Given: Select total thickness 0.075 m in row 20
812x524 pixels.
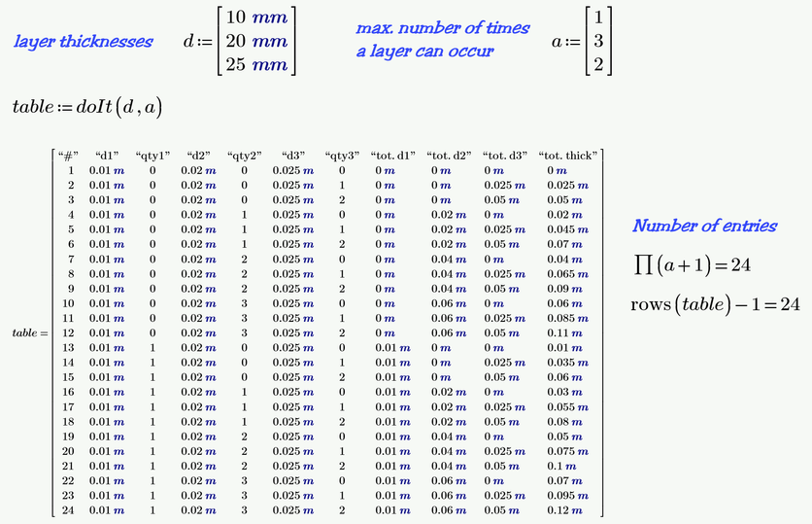Looking at the screenshot, I should click(568, 451).
